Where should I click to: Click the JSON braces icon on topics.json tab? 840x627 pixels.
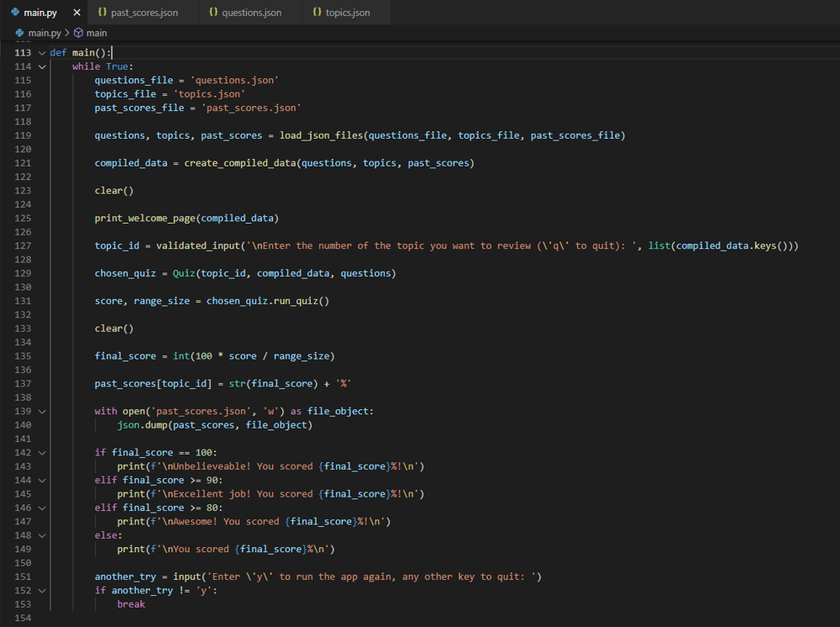318,12
